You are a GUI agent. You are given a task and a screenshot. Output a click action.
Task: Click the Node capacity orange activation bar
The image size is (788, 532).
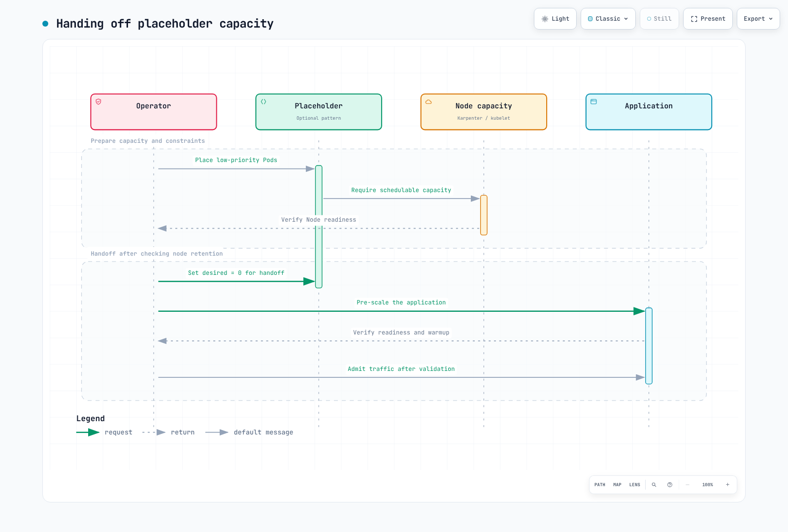484,215
